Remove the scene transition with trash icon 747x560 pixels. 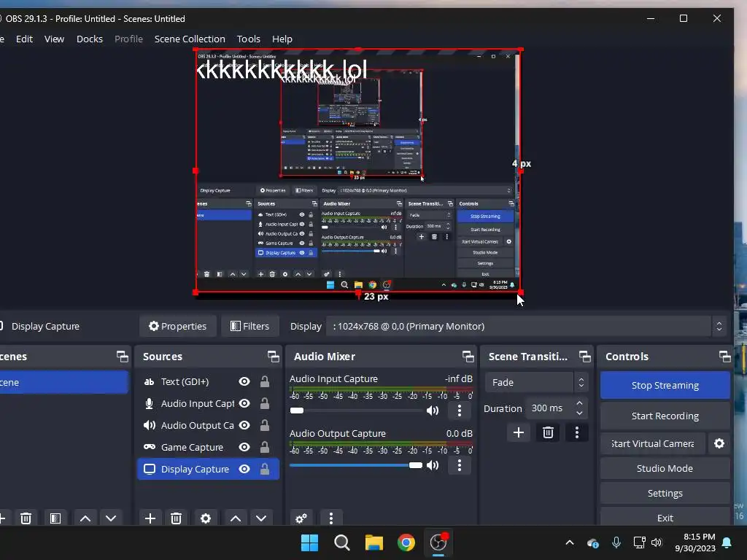[x=548, y=432]
